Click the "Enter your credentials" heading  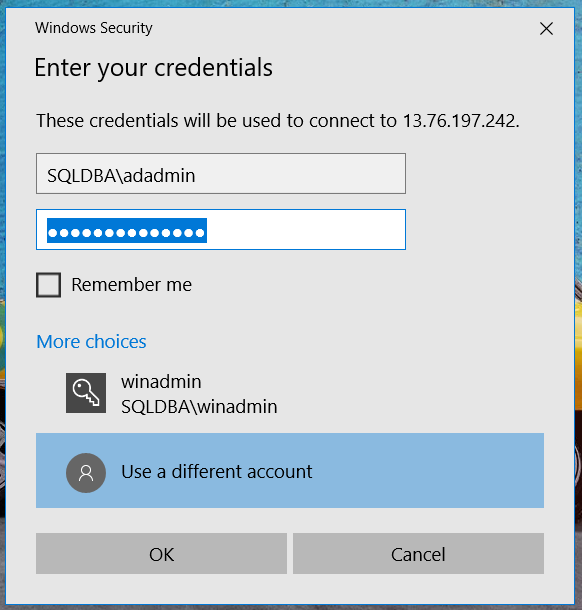[153, 68]
